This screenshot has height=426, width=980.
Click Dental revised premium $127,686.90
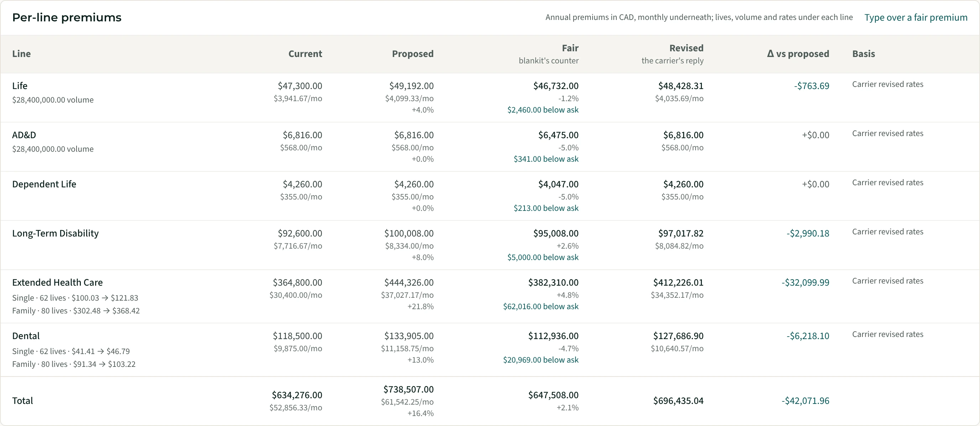(x=678, y=336)
